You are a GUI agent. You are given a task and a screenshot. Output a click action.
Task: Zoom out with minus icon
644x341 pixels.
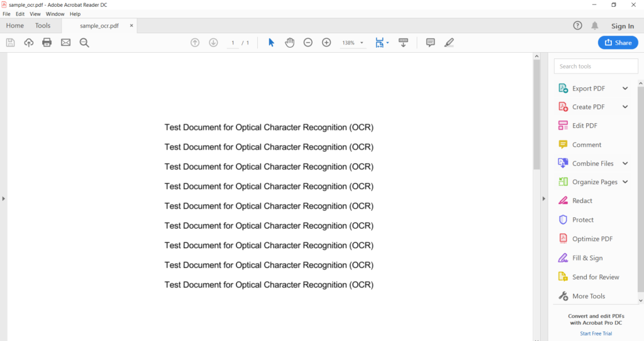pyautogui.click(x=308, y=43)
